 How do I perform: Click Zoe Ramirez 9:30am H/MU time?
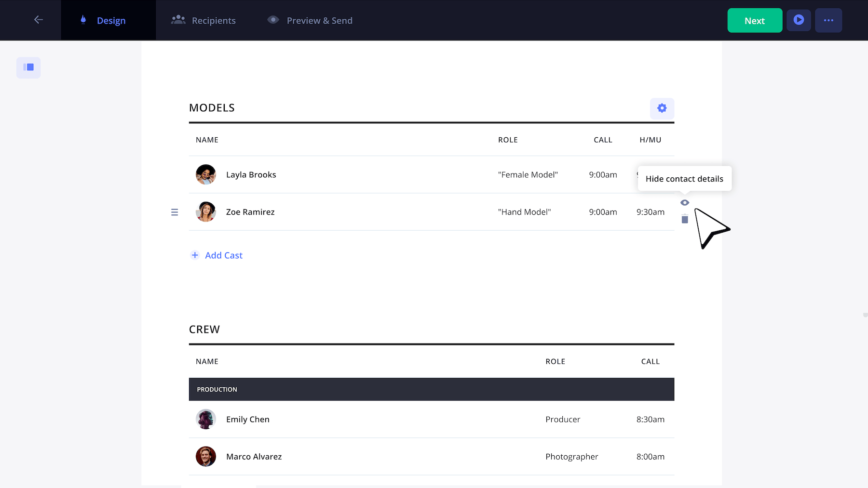[650, 212]
